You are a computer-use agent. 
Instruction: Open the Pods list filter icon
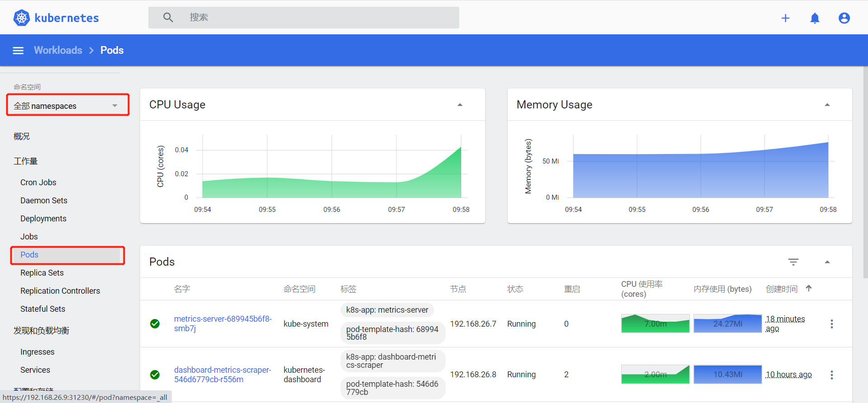pyautogui.click(x=793, y=262)
